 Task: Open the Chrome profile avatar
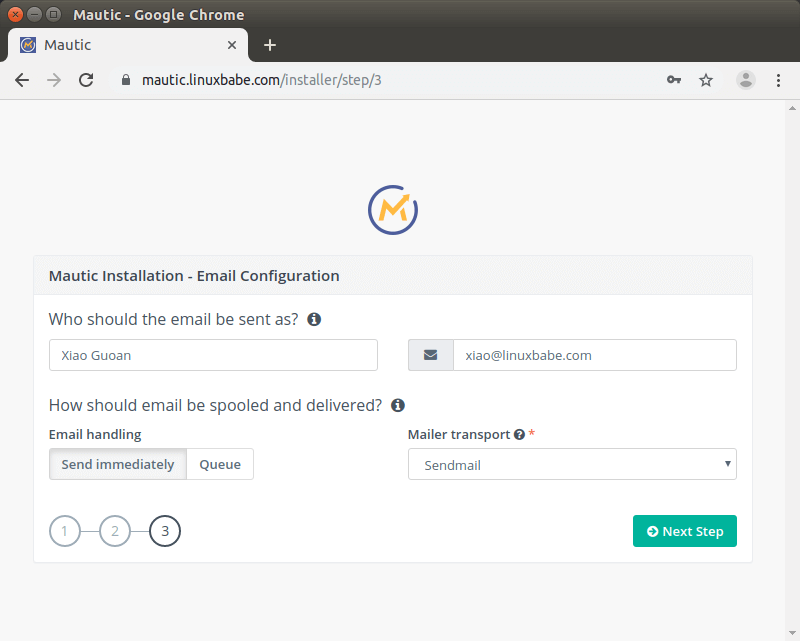pos(746,80)
